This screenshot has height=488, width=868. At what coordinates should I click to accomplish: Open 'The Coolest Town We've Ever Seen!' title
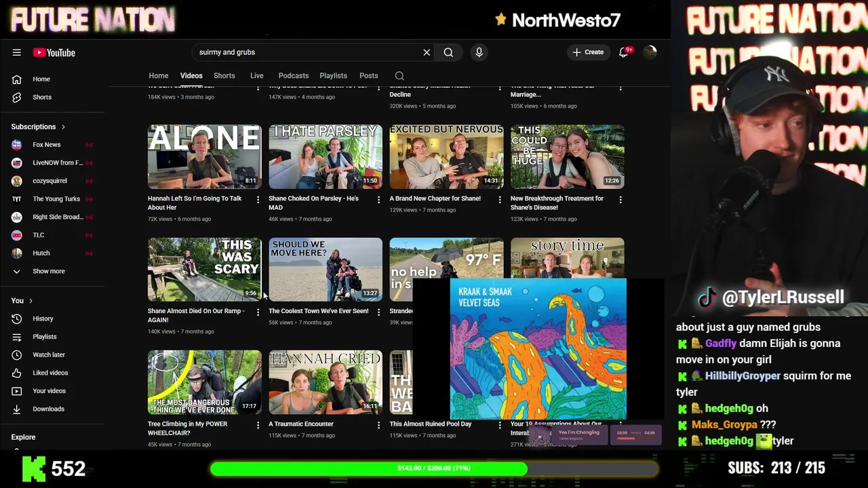319,311
